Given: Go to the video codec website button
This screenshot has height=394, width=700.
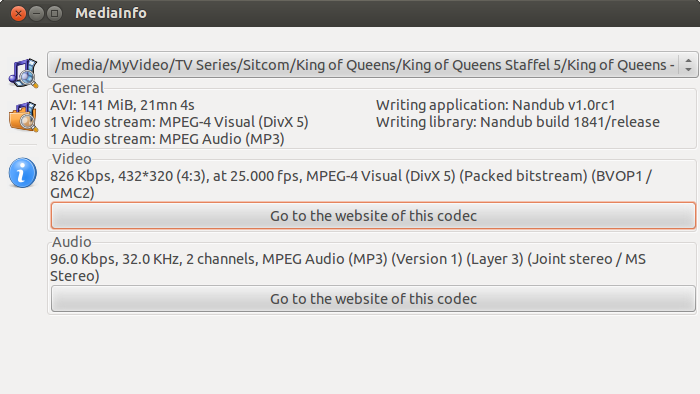Looking at the screenshot, I should pyautogui.click(x=373, y=216).
